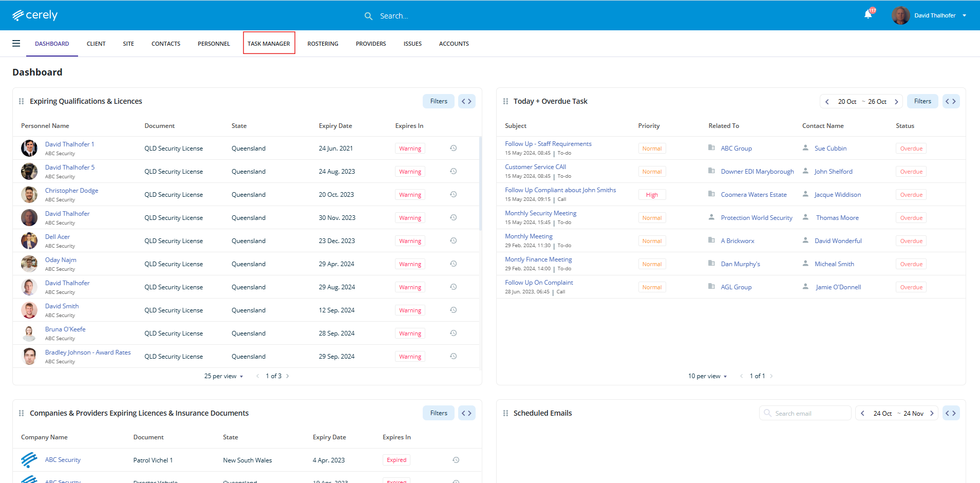980x483 pixels.
Task: Click the drag handle of Expiring Qualifications panel
Action: coord(22,101)
